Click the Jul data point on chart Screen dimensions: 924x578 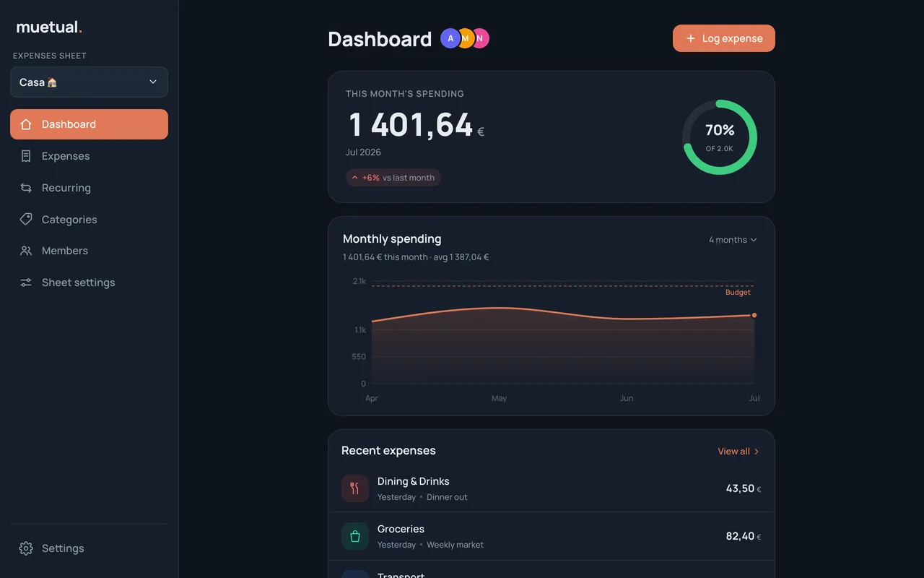754,315
